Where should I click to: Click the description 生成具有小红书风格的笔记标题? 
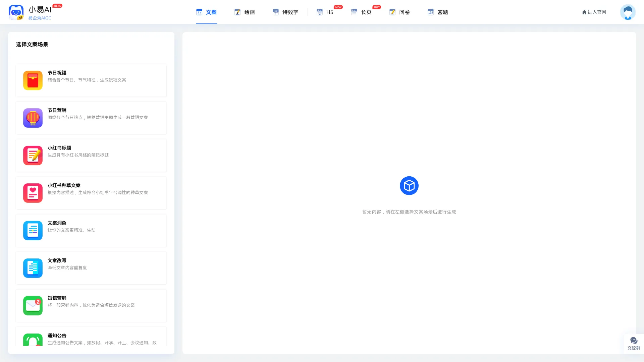click(x=78, y=155)
